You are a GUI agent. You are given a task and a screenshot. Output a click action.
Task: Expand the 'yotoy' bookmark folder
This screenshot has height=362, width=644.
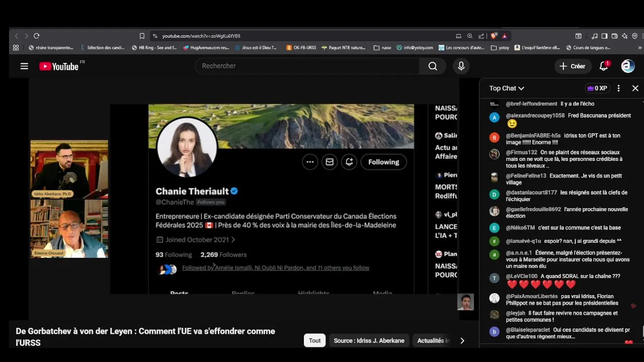(x=500, y=48)
